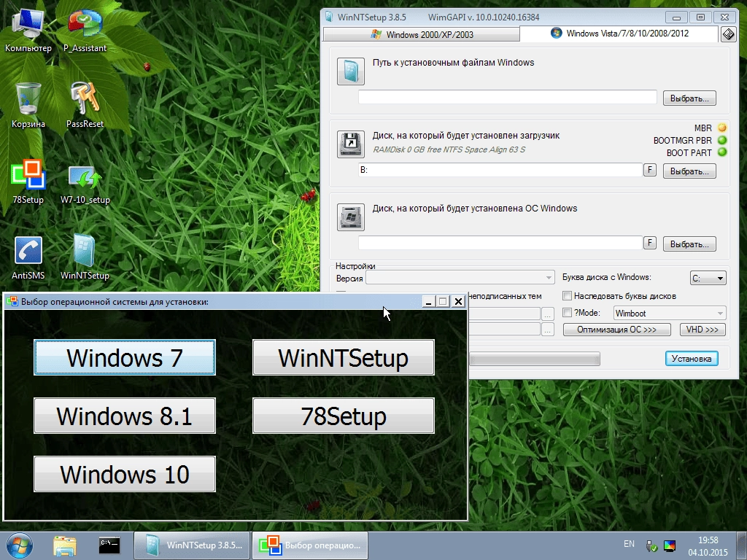The width and height of the screenshot is (747, 560).
Task: Open Оптимизация ОС >>> options
Action: pos(616,329)
